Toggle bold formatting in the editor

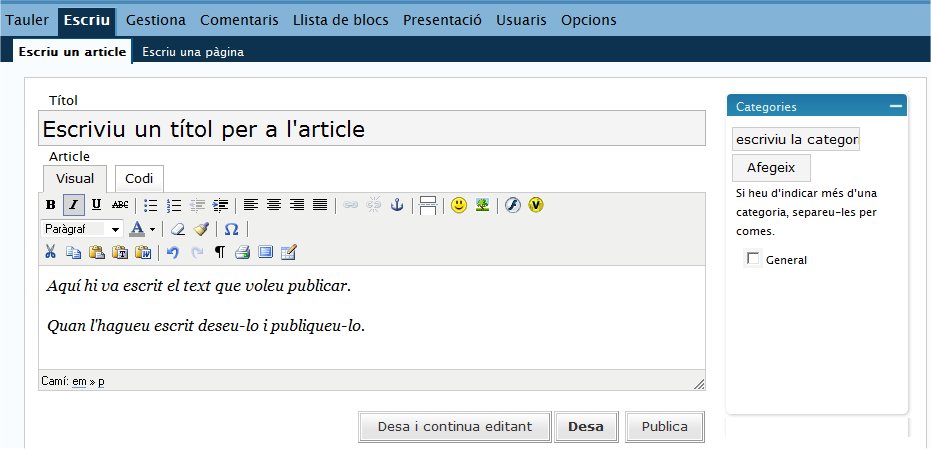click(50, 205)
